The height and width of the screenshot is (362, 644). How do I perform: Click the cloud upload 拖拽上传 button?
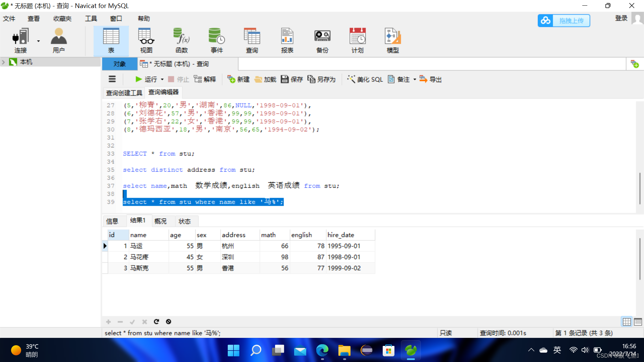(564, 20)
